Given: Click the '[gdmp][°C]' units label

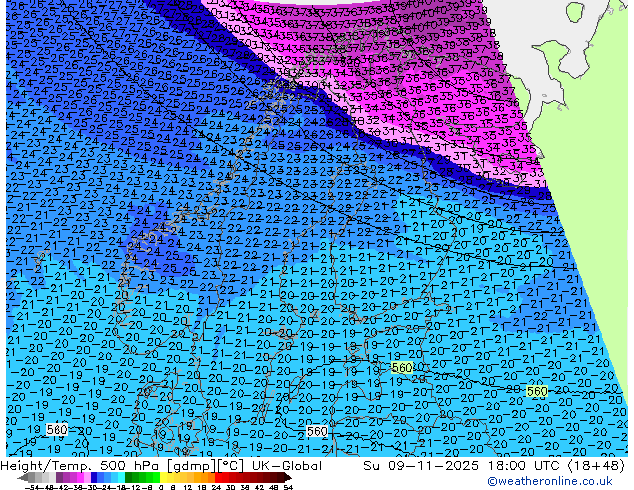Looking at the screenshot, I should [x=207, y=466].
